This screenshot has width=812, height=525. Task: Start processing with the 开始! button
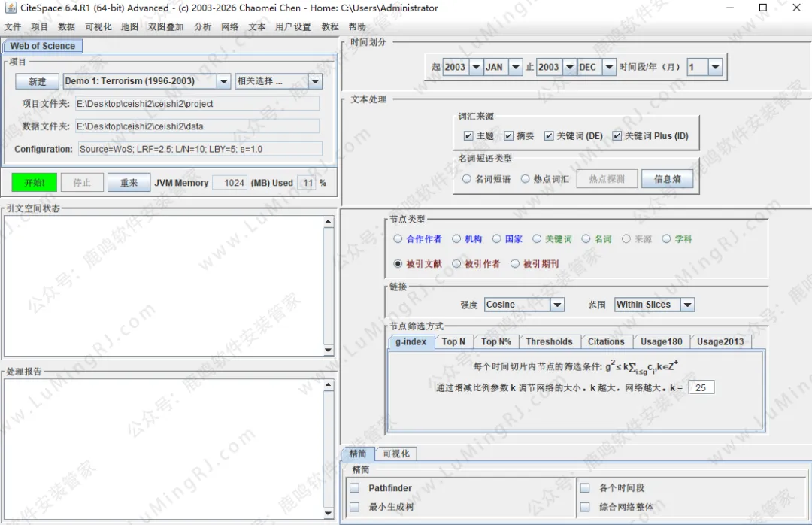coord(32,182)
